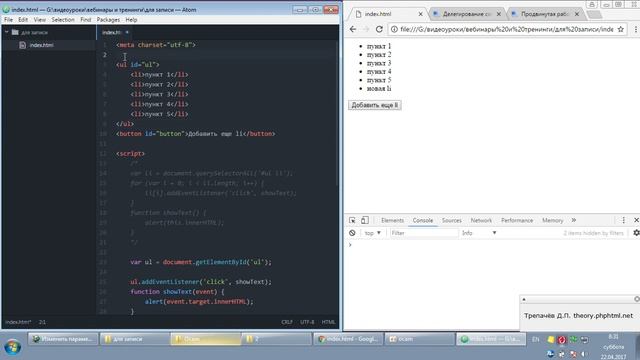Viewport: 640px width, 360px height.
Task: Click the Chrome back arrow
Action: point(353,29)
